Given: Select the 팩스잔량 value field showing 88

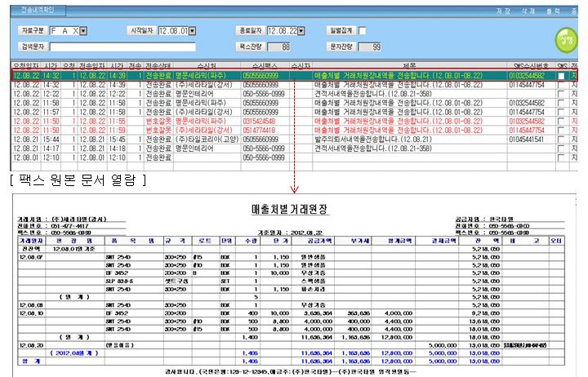Looking at the screenshot, I should coord(279,47).
